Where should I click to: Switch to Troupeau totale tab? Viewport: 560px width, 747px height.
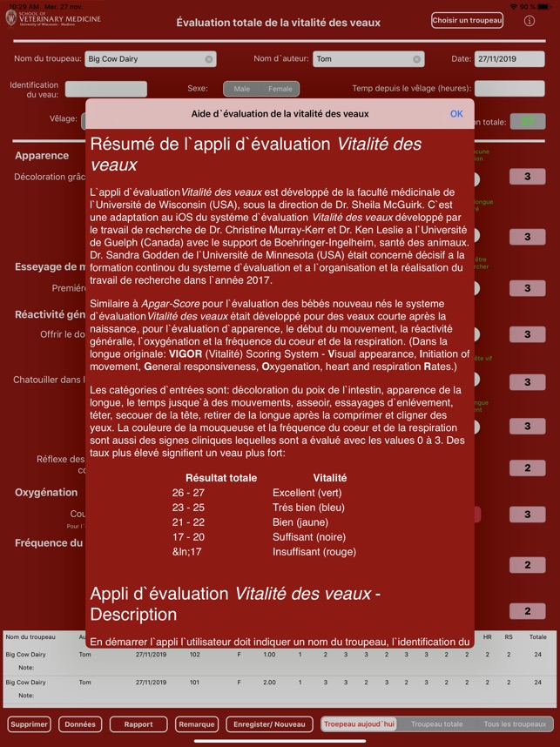pyautogui.click(x=436, y=724)
